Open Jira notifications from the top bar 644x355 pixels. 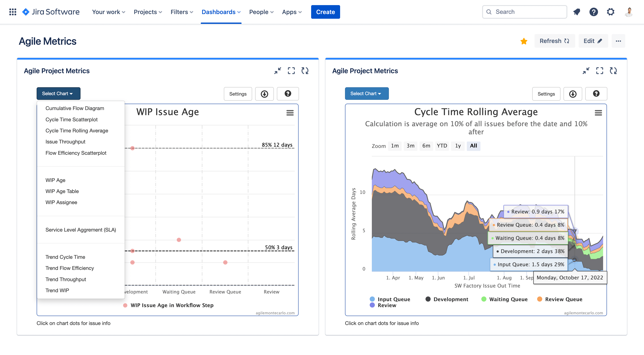click(577, 12)
